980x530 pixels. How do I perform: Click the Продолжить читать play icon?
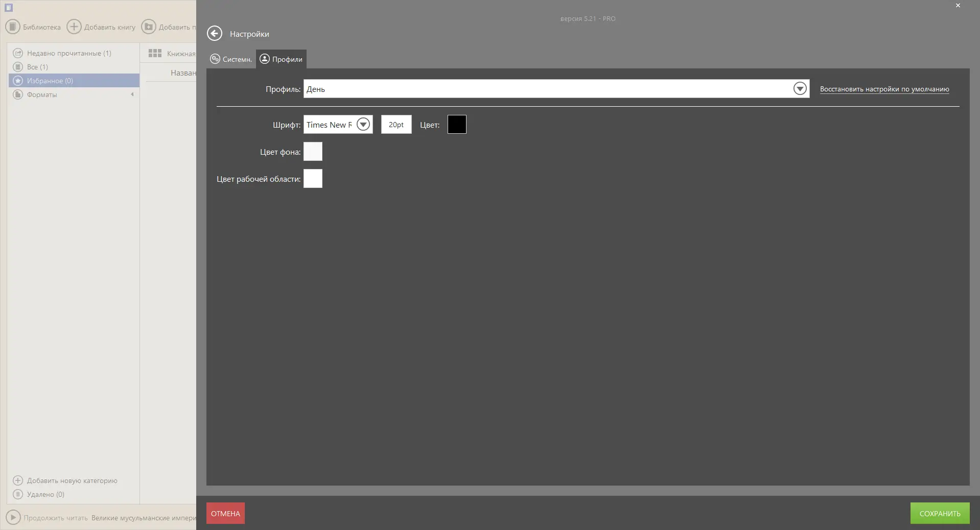click(x=13, y=518)
